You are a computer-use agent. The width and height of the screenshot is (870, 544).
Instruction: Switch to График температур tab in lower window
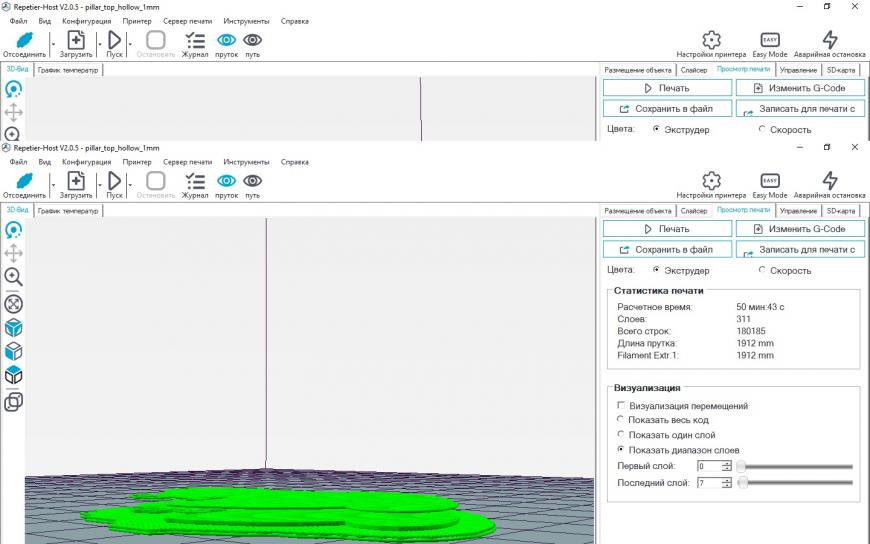(68, 211)
